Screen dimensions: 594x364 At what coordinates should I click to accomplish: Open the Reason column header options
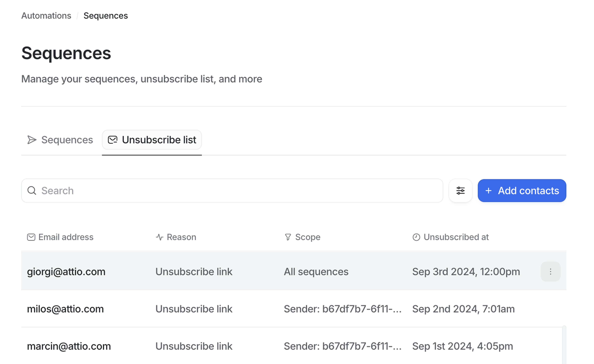coord(181,237)
